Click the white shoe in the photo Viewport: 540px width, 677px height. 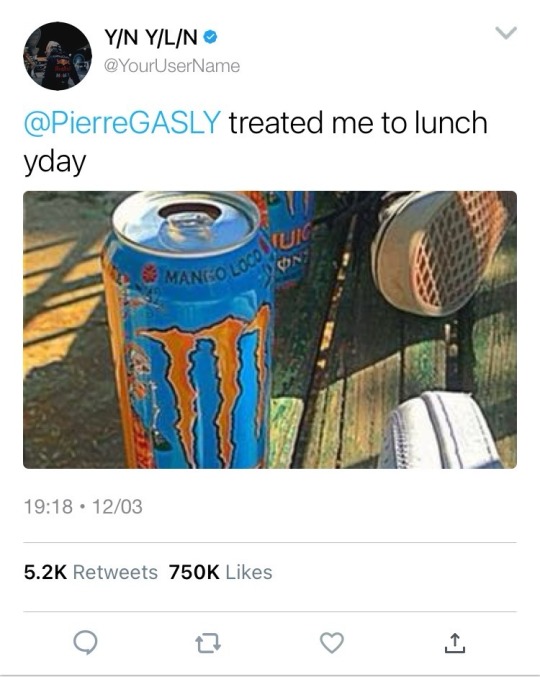point(442,430)
